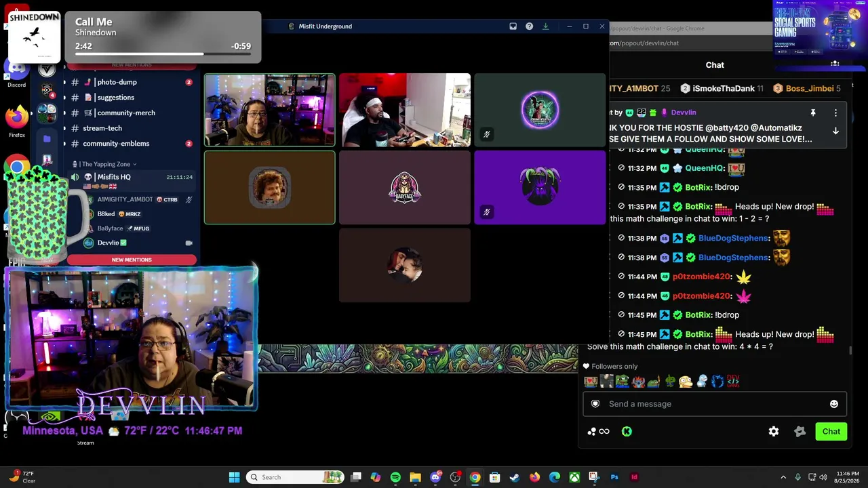Toggle the Misfits HQ voice channel speaker icon
Image resolution: width=868 pixels, height=488 pixels.
(x=75, y=177)
